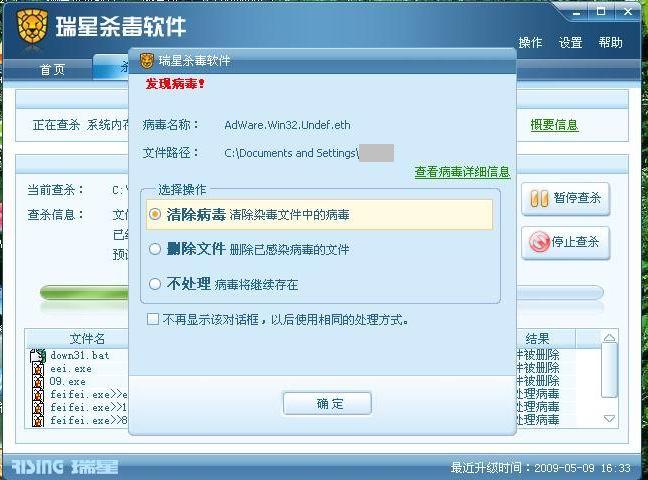Click the 09.exe file icon

[x=38, y=382]
